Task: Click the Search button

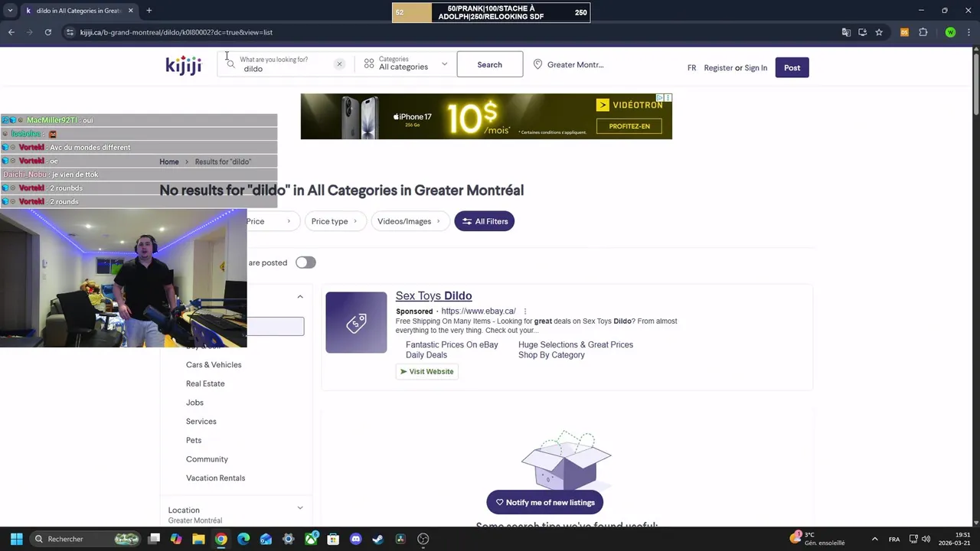Action: pos(490,64)
